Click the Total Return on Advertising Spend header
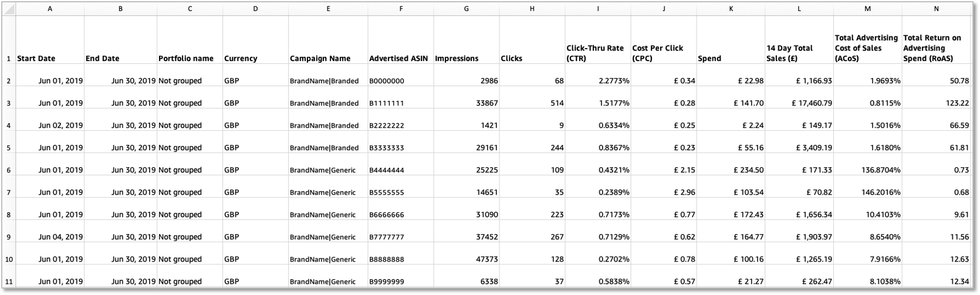This screenshot has width=980, height=295. [x=932, y=48]
